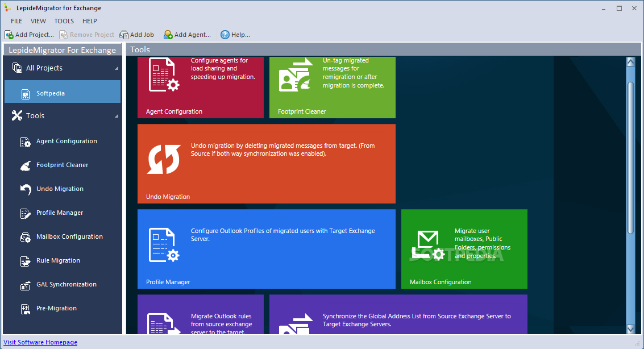This screenshot has width=644, height=349.
Task: Click the Add Agent toolbar icon
Action: click(168, 35)
